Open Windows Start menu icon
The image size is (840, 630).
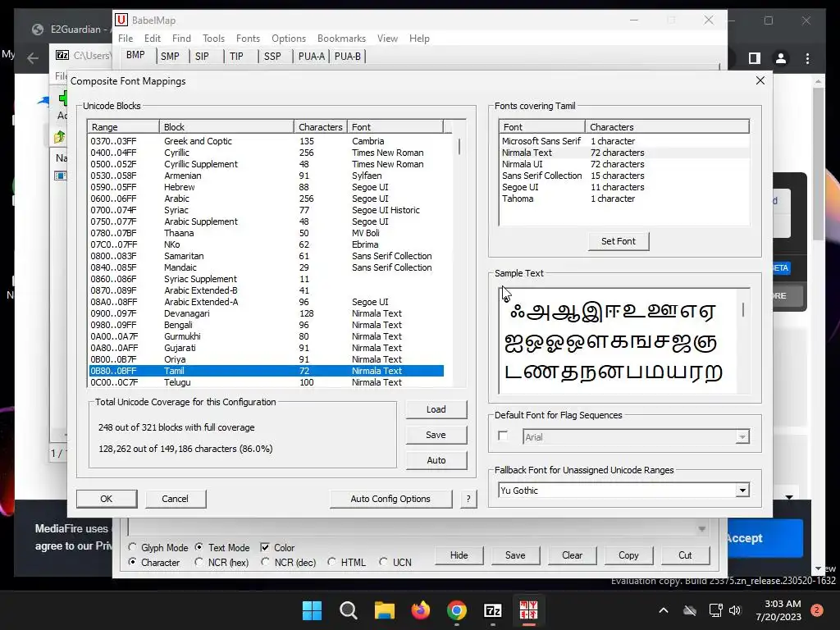click(x=312, y=610)
